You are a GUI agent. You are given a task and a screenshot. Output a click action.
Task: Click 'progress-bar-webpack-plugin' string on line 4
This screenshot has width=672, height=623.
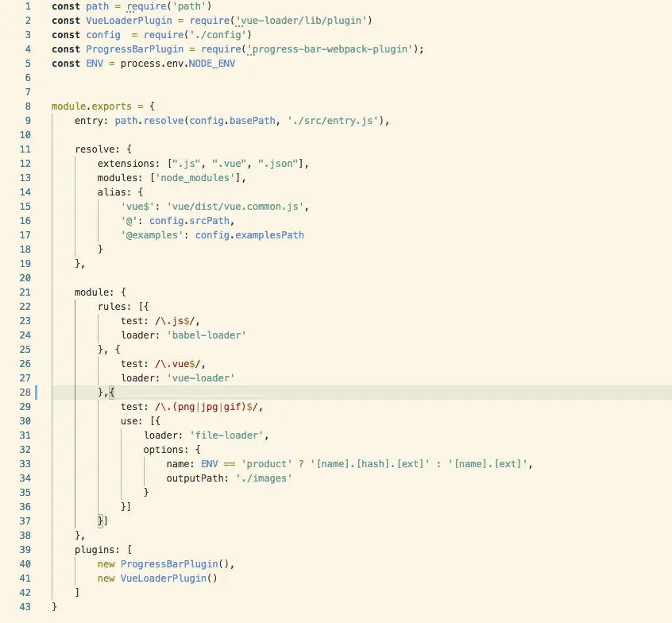pos(330,49)
